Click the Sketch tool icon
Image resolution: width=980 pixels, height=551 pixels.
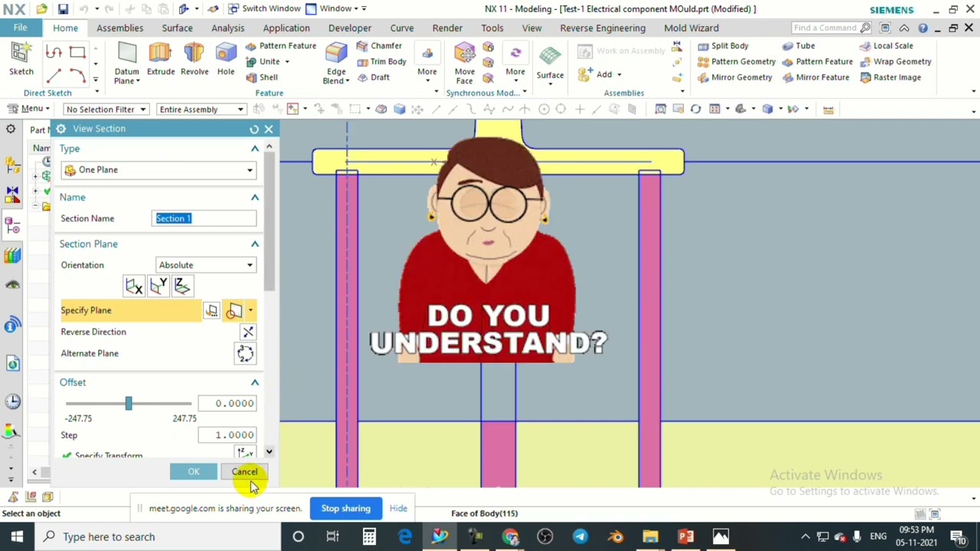21,60
